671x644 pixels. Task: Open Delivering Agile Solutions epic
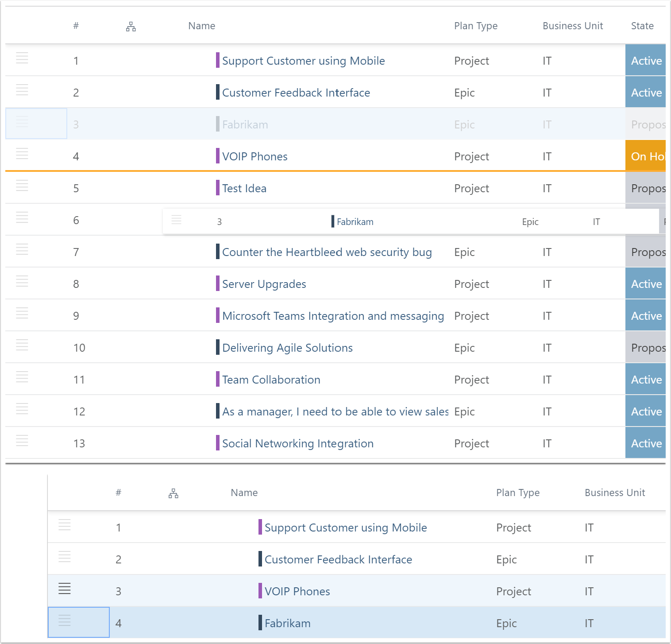click(288, 348)
